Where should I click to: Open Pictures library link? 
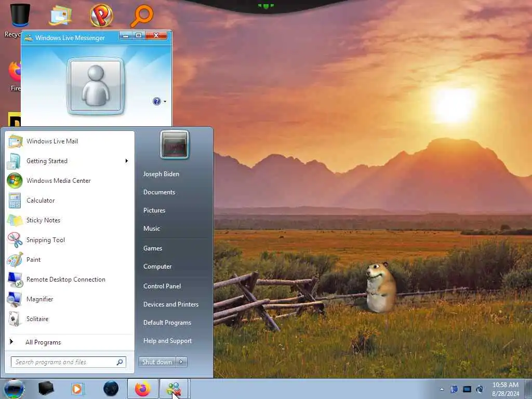154,210
